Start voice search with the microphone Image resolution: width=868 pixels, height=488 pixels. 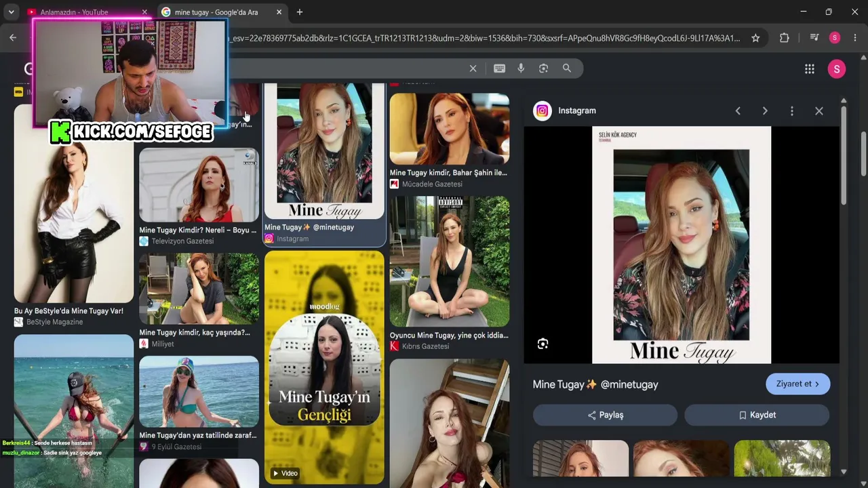tap(521, 68)
